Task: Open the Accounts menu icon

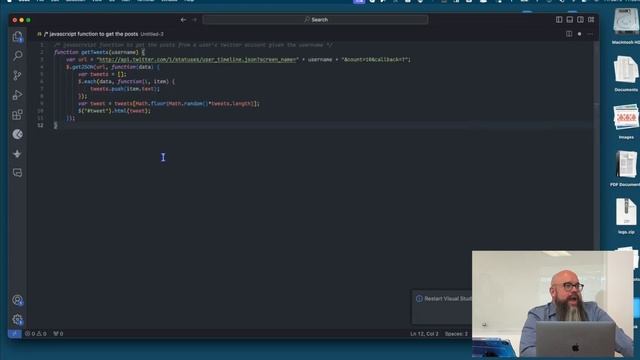Action: pos(17,300)
